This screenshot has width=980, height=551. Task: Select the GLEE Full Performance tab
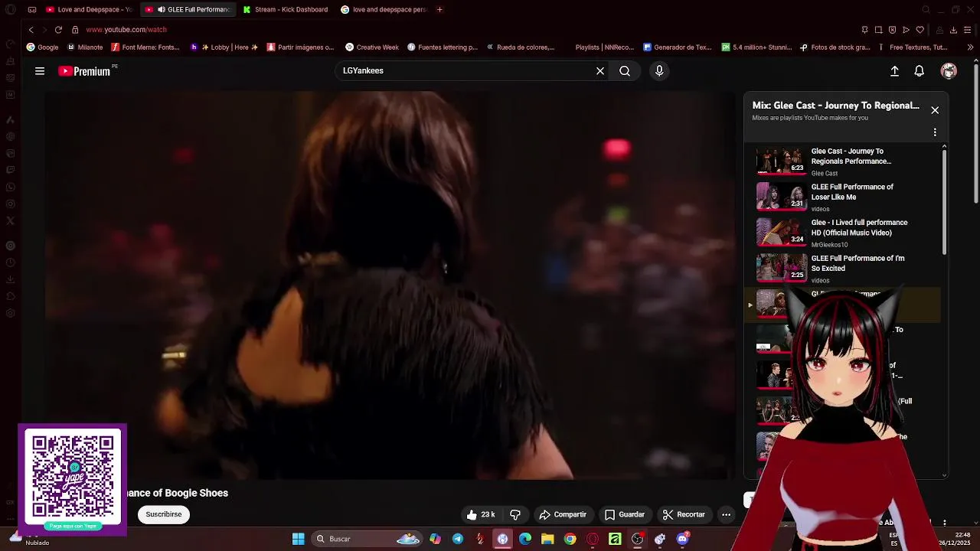(188, 10)
